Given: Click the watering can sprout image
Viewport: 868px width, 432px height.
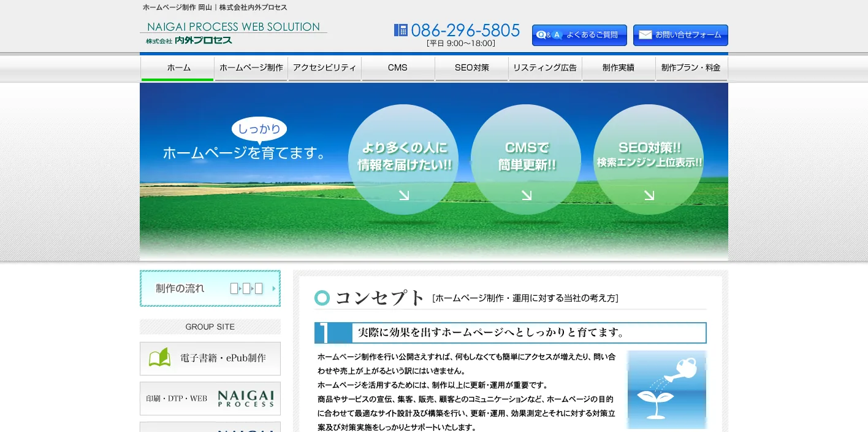Looking at the screenshot, I should tap(667, 390).
